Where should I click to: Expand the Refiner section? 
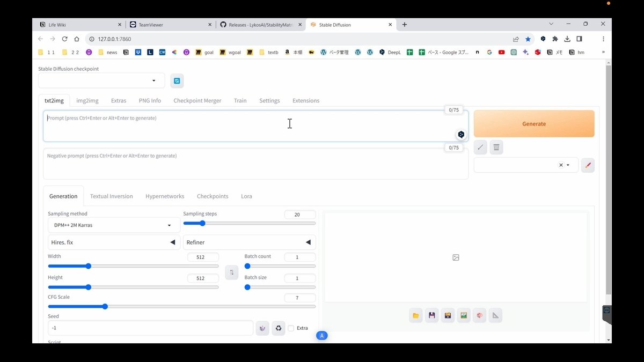(x=250, y=242)
